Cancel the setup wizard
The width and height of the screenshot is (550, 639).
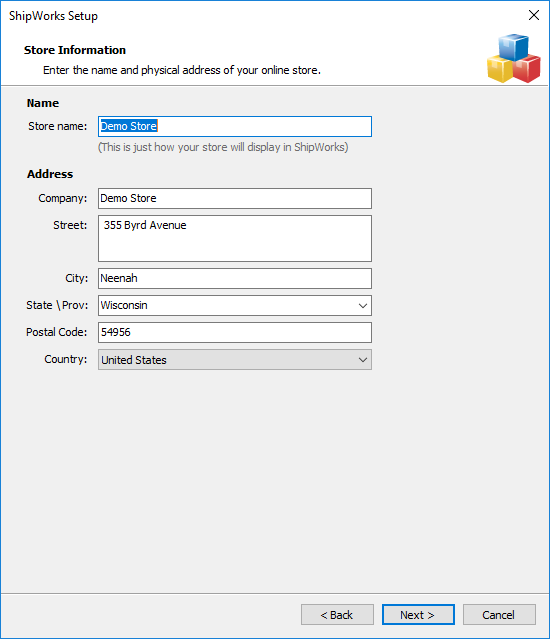pos(499,615)
